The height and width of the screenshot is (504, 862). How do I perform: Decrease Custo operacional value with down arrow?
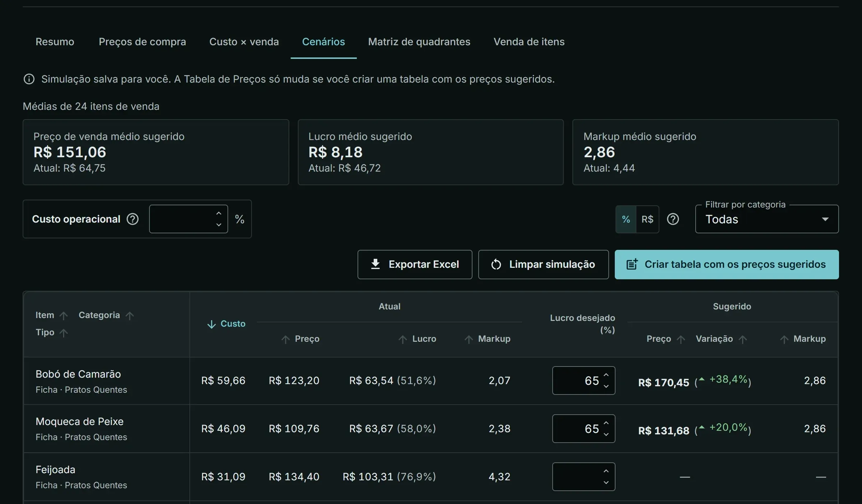click(x=218, y=225)
